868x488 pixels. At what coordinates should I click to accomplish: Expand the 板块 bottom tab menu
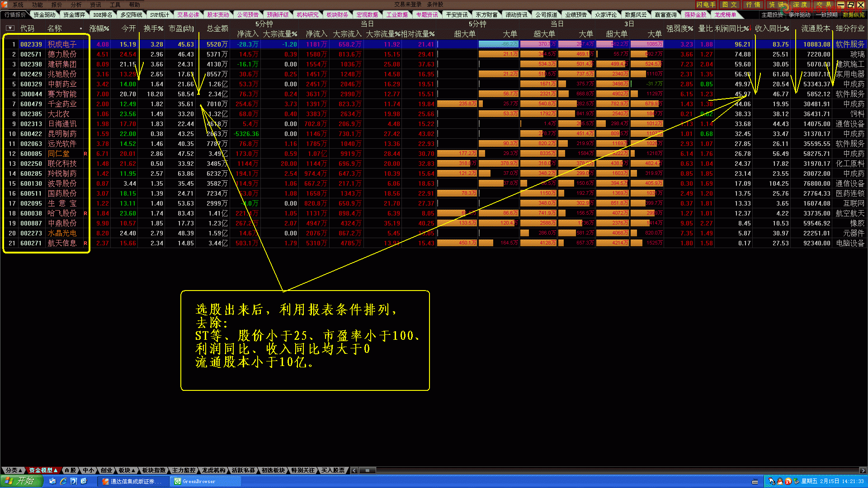click(127, 470)
